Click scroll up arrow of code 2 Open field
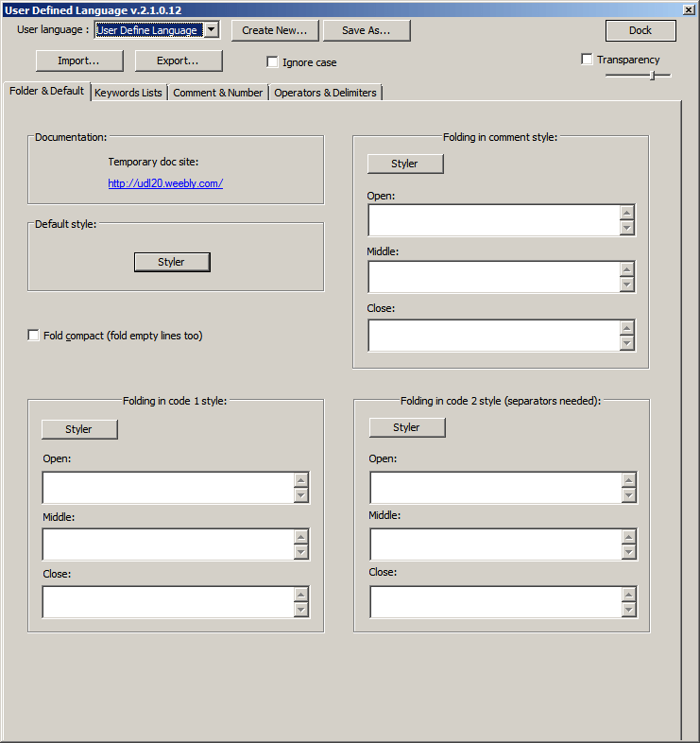This screenshot has width=700, height=743. coord(629,480)
